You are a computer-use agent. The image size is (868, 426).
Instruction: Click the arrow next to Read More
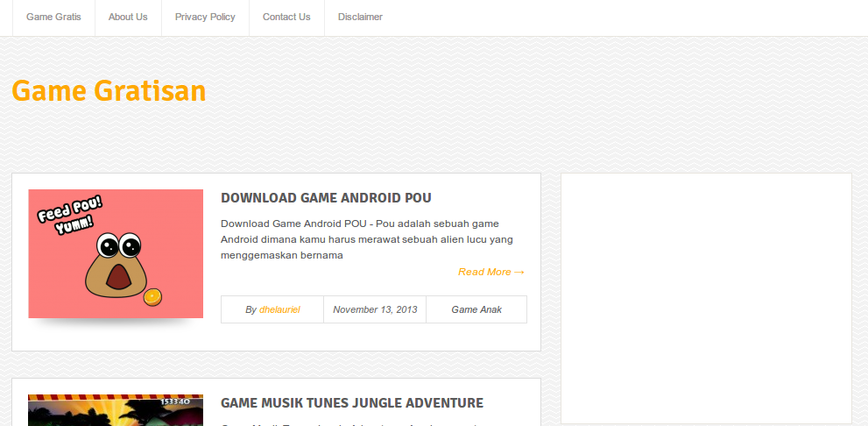click(x=519, y=272)
